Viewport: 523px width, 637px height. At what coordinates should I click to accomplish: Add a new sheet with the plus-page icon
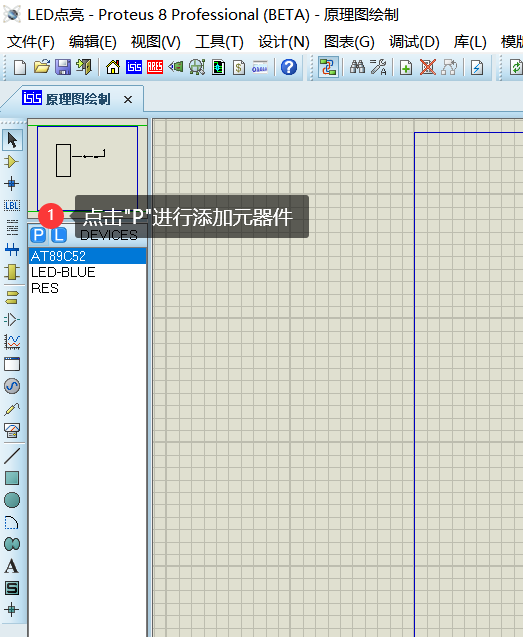[x=406, y=67]
